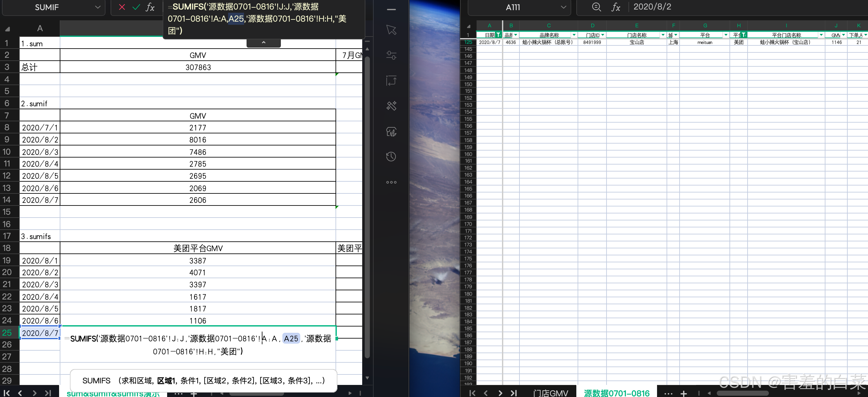Select the arrow cursor tool in sidebar

point(391,30)
